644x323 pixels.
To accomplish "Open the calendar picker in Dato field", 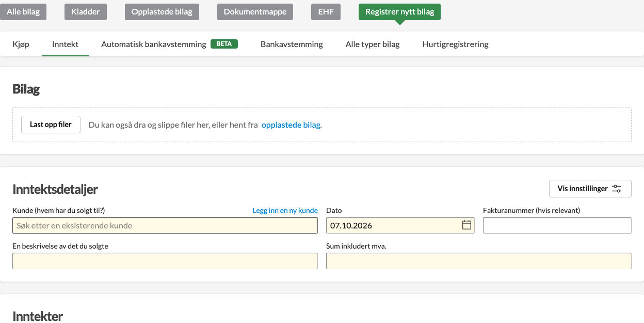I will click(466, 225).
